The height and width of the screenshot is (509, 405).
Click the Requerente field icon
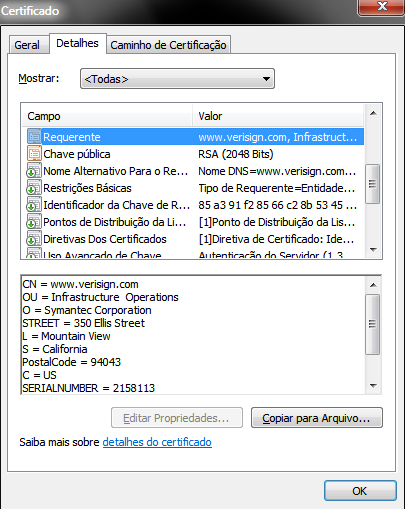pyautogui.click(x=34, y=137)
